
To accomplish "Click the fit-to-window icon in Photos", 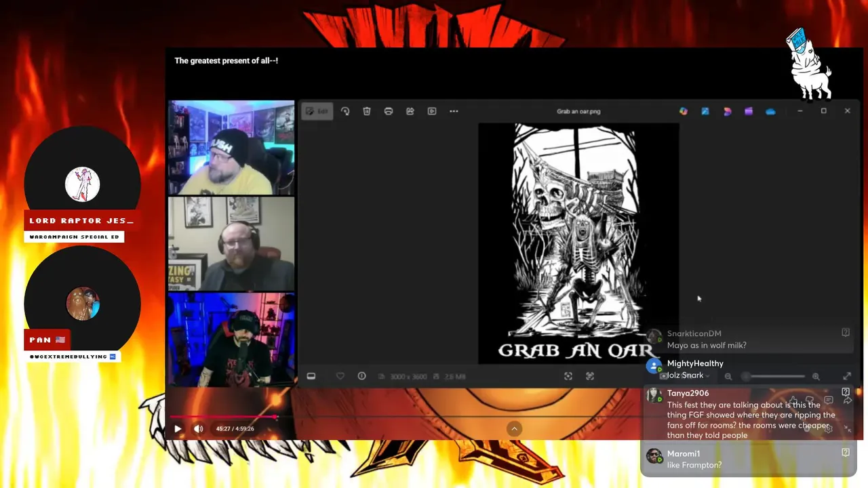I will point(568,376).
